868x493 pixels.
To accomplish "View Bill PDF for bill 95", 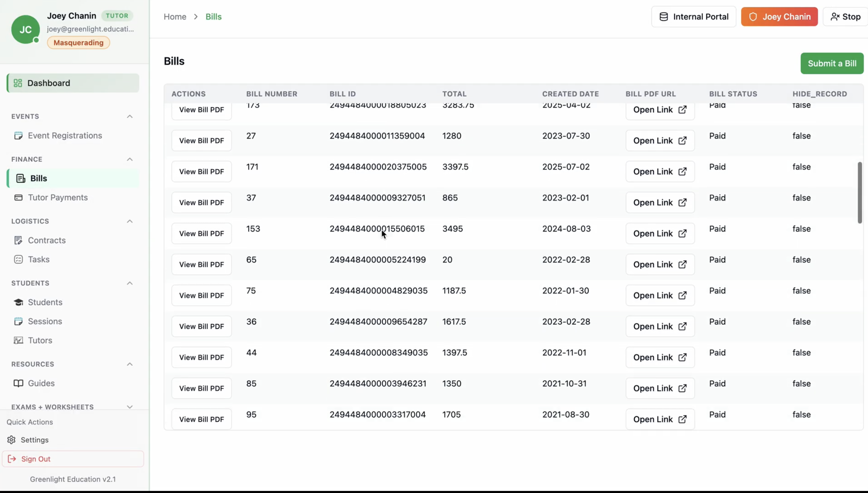I will [x=201, y=419].
